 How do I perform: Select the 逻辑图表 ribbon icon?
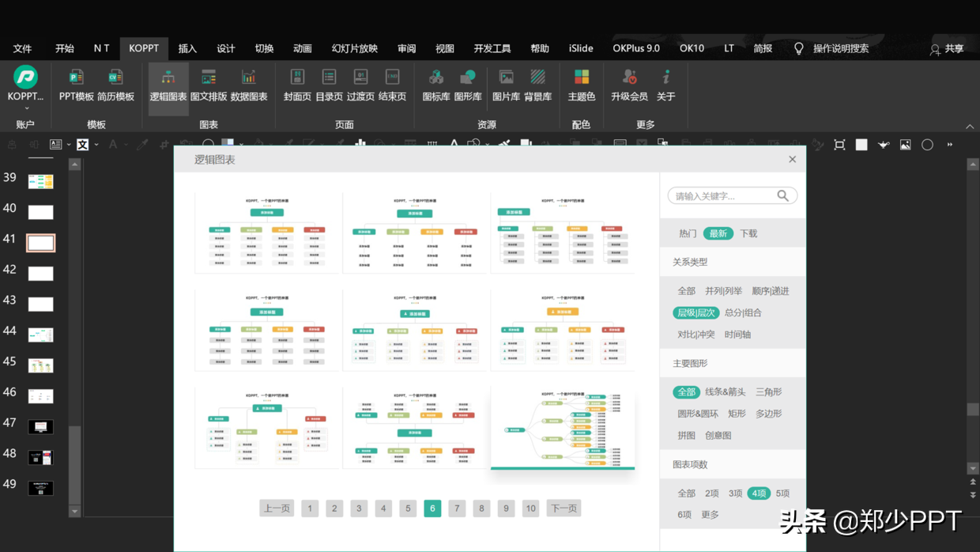tap(168, 77)
